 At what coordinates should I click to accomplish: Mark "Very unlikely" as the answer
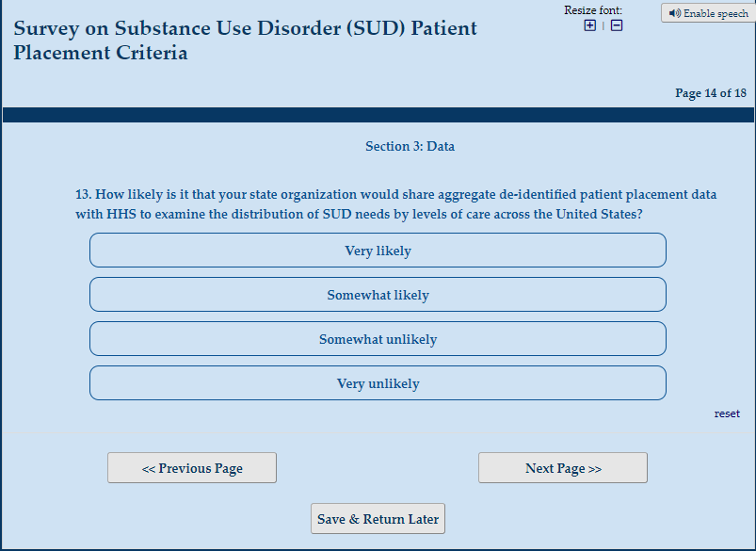(x=378, y=383)
